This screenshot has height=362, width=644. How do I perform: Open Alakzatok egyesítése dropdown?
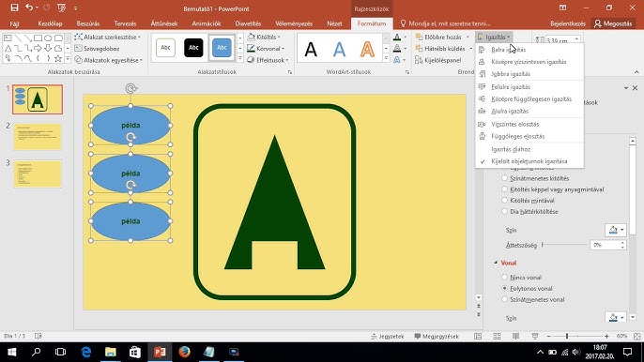[x=109, y=60]
